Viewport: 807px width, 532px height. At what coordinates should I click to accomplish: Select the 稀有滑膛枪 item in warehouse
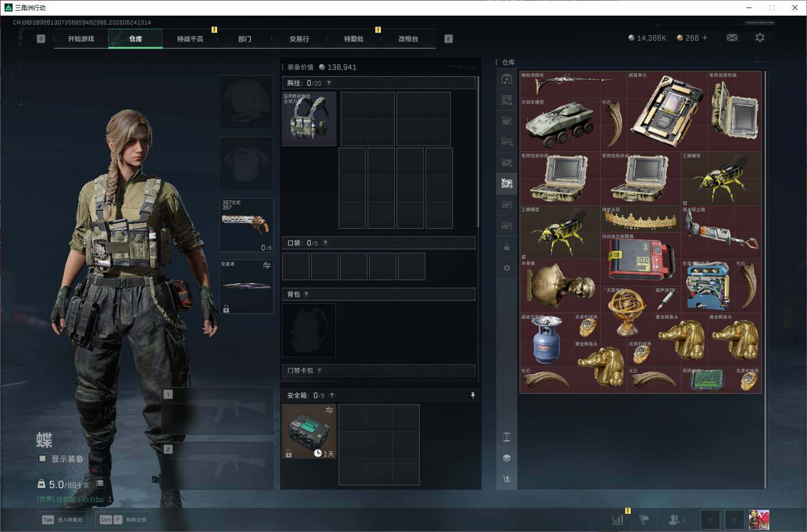(x=573, y=84)
